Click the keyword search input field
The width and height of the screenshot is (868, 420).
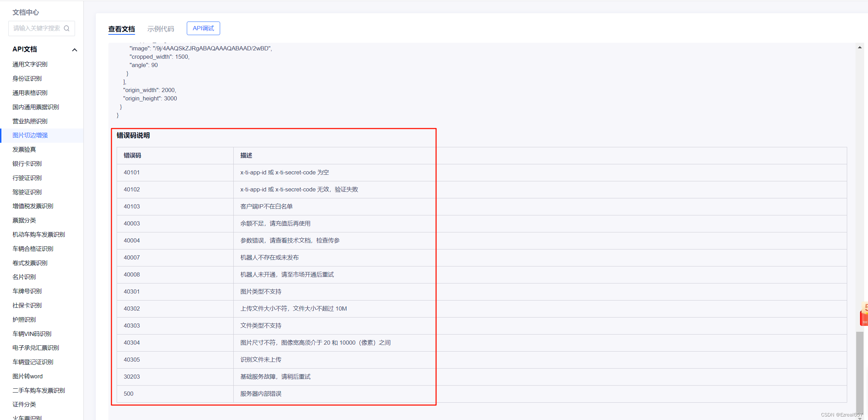pyautogui.click(x=36, y=28)
